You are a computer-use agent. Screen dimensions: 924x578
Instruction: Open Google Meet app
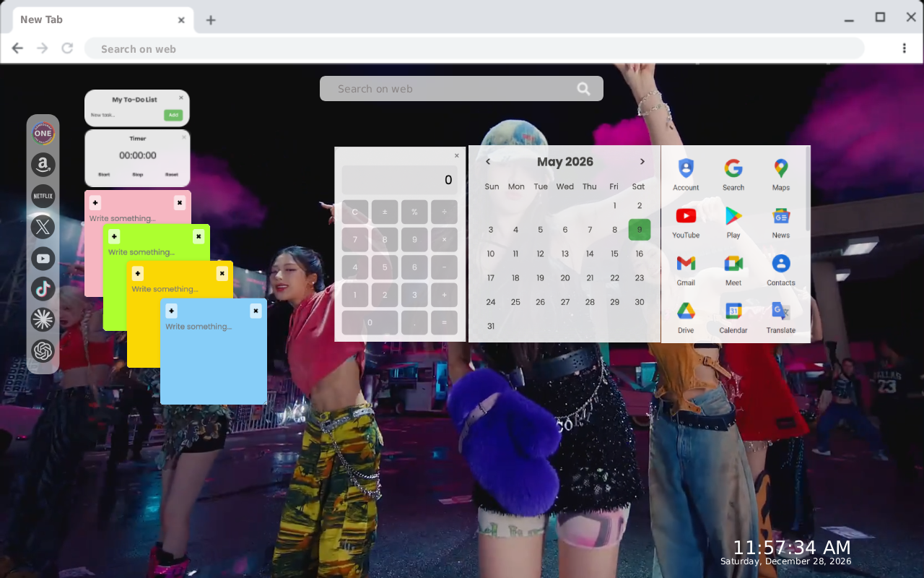733,269
